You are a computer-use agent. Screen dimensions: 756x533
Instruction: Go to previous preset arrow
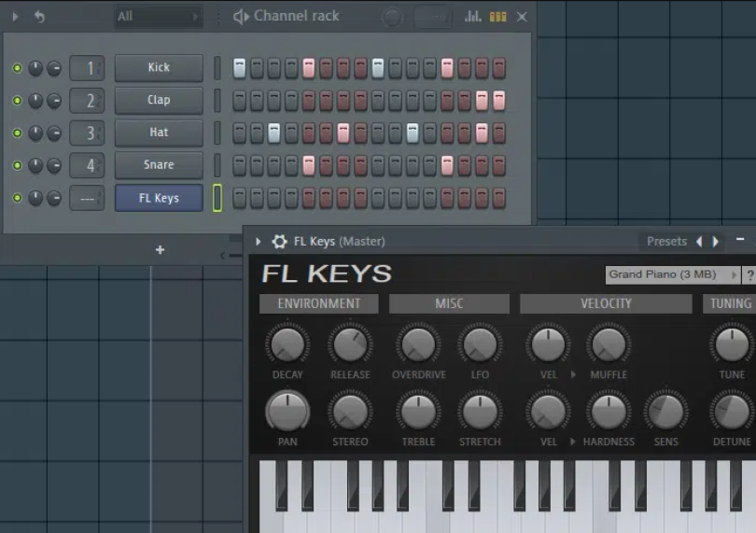(699, 241)
